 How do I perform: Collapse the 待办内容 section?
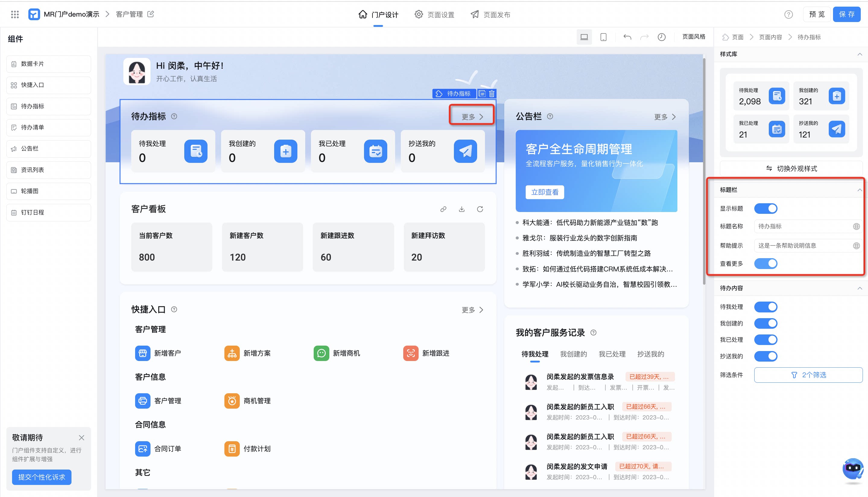coord(860,288)
